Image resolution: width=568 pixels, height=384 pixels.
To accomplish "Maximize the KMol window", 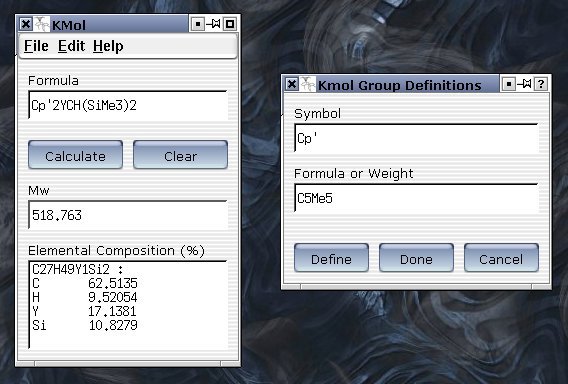I will click(x=230, y=24).
